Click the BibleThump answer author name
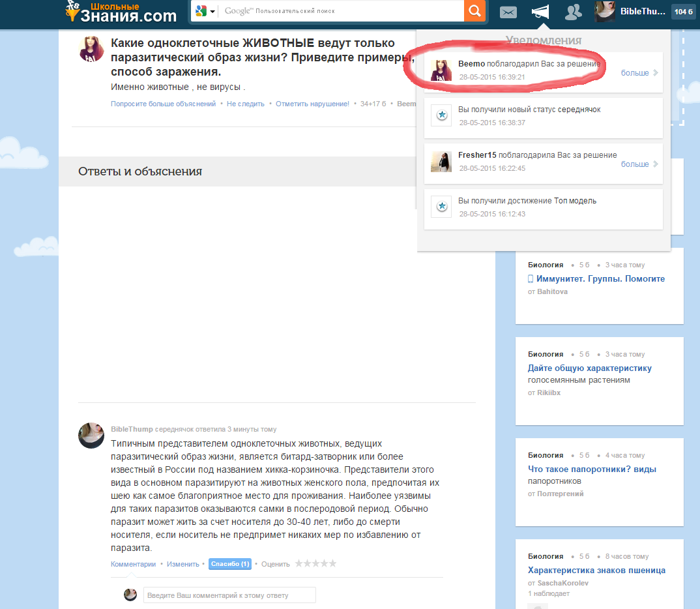The height and width of the screenshot is (609, 700). click(x=132, y=429)
